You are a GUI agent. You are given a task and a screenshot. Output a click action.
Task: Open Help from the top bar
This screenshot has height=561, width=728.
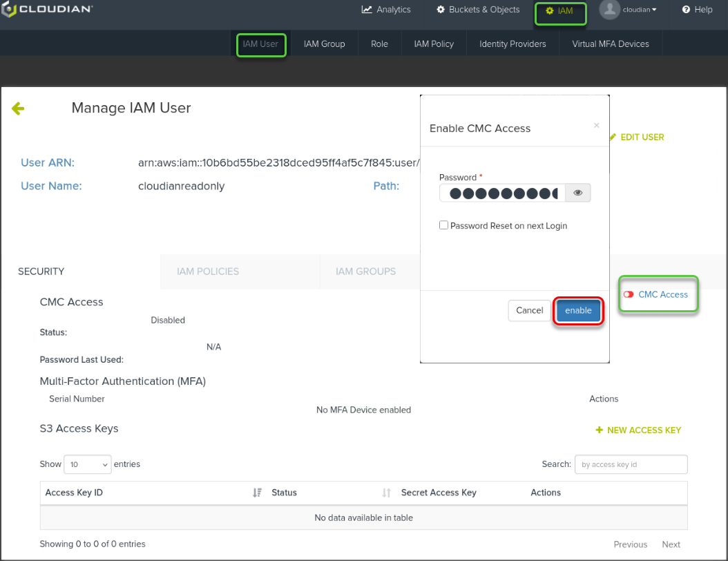pyautogui.click(x=697, y=10)
